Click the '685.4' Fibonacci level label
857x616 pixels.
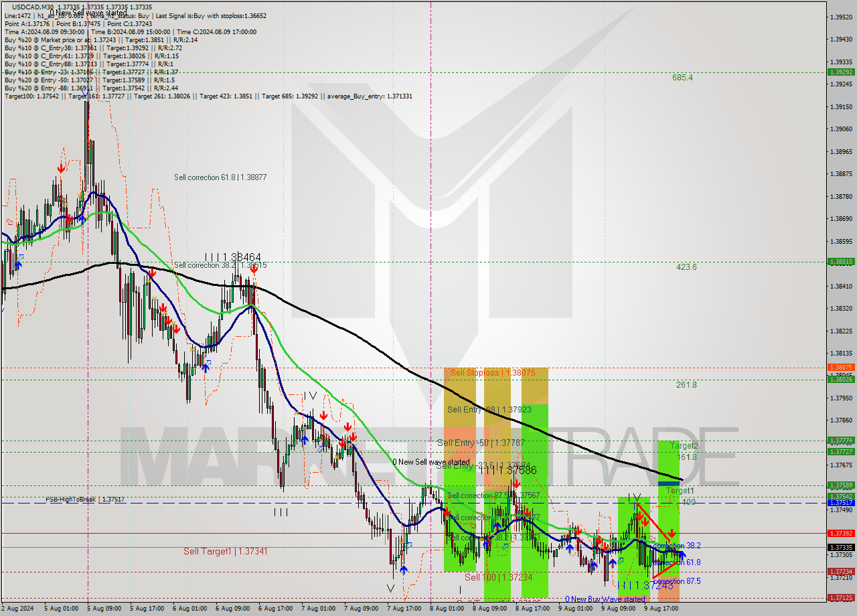[682, 78]
